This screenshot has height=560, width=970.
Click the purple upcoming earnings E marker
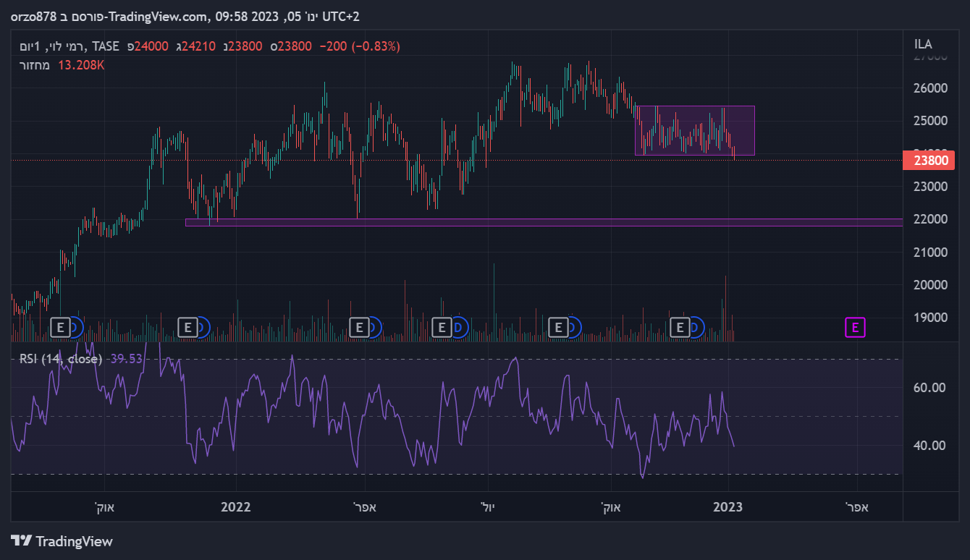click(x=855, y=328)
